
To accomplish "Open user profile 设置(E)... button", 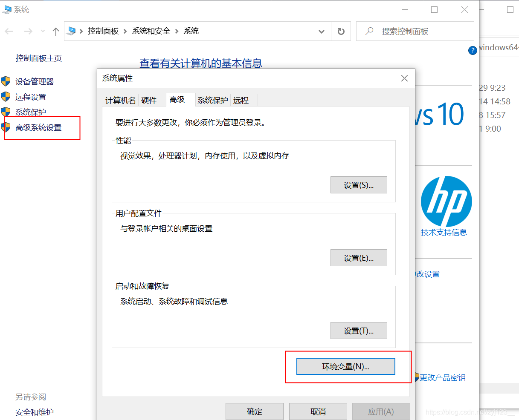I will click(359, 258).
